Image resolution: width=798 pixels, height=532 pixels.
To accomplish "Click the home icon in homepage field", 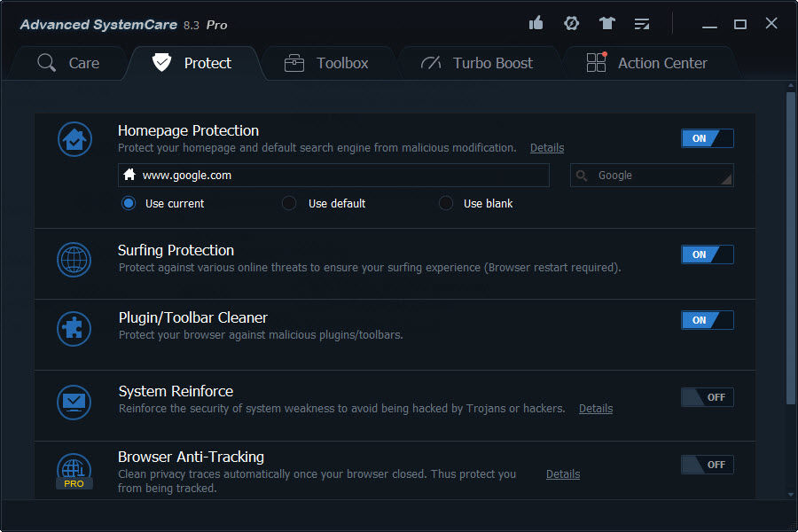I will pyautogui.click(x=129, y=175).
